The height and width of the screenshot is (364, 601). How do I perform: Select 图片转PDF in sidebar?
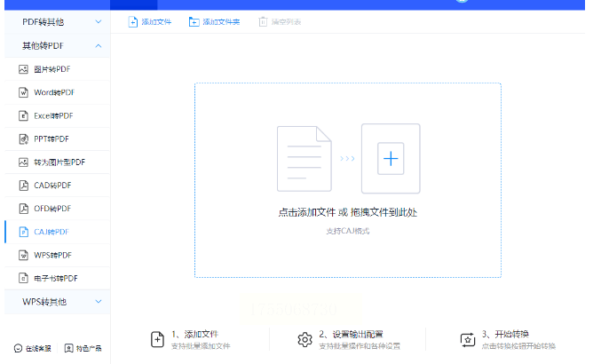(x=57, y=69)
